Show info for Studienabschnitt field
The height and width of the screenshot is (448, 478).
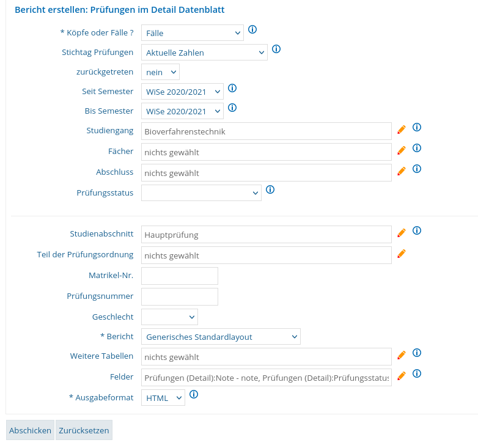tap(417, 230)
